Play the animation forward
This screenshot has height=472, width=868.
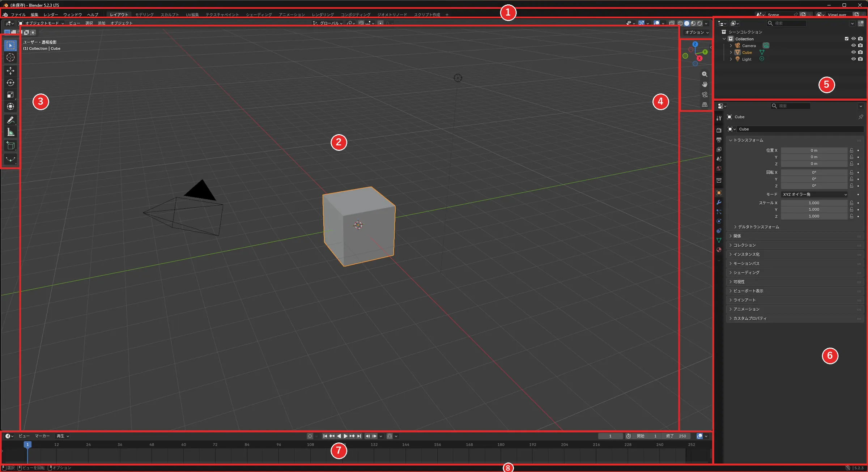pyautogui.click(x=345, y=436)
